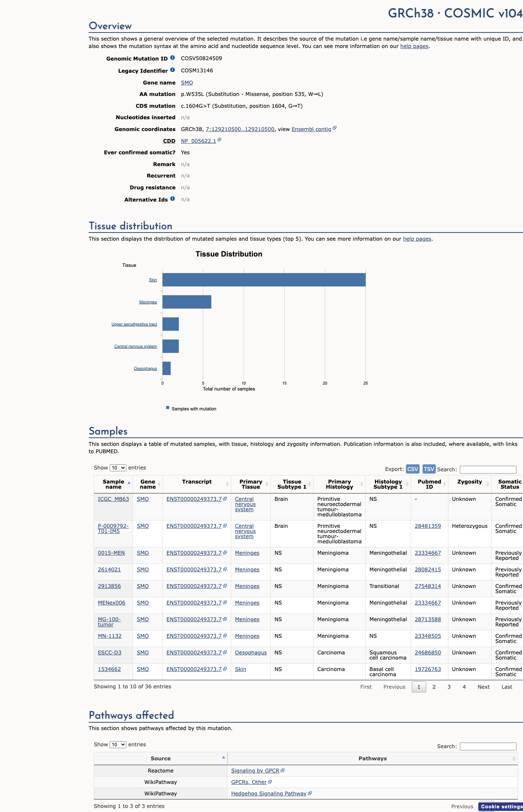Sort samples by Zygosity column
This screenshot has height=812, width=523.
(x=470, y=484)
